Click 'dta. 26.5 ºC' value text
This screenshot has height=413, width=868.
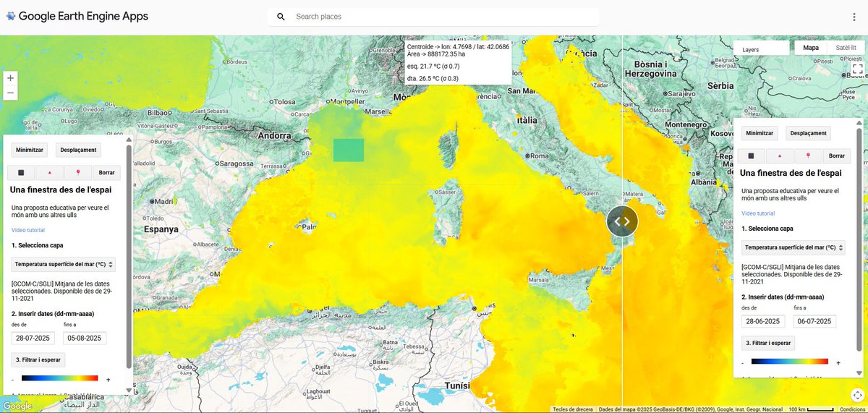tap(433, 78)
